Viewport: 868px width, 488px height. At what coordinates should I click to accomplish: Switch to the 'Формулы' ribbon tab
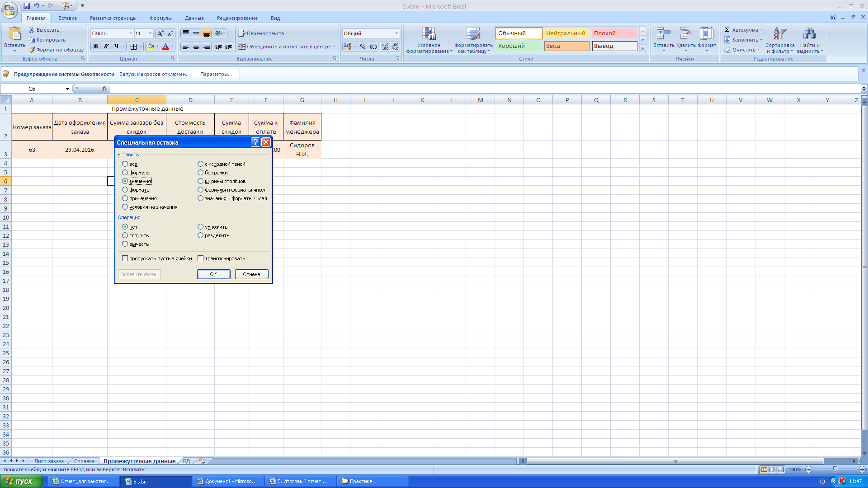[160, 18]
